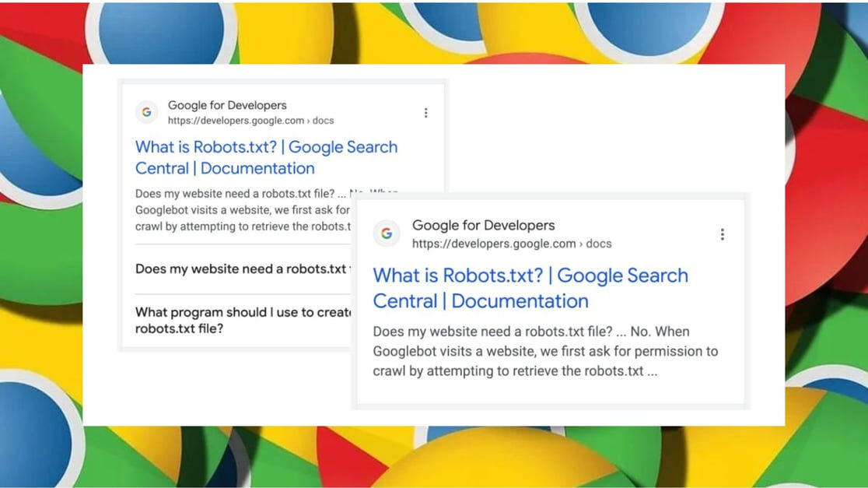Click the snippet text in the left result card
Image resolution: width=868 pixels, height=488 pixels.
point(243,210)
